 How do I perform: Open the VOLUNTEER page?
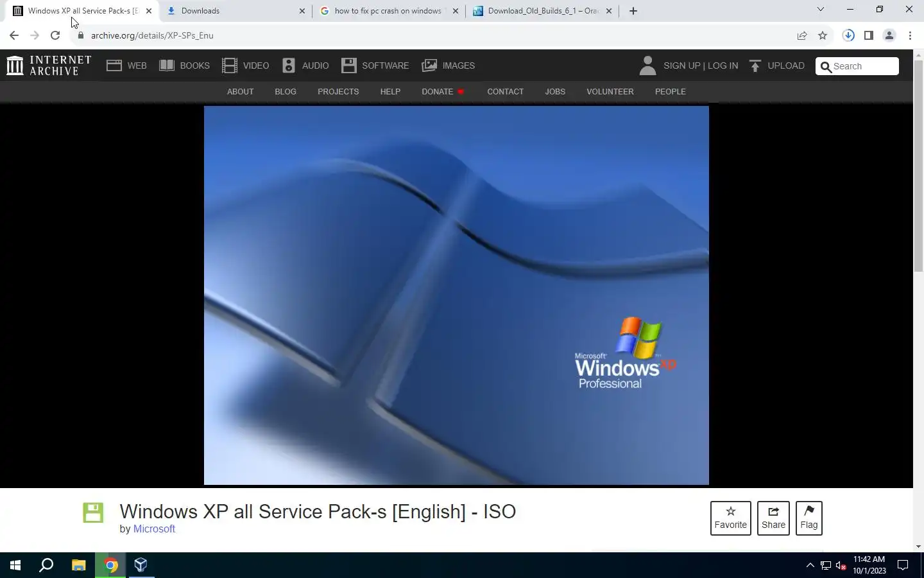pyautogui.click(x=610, y=92)
